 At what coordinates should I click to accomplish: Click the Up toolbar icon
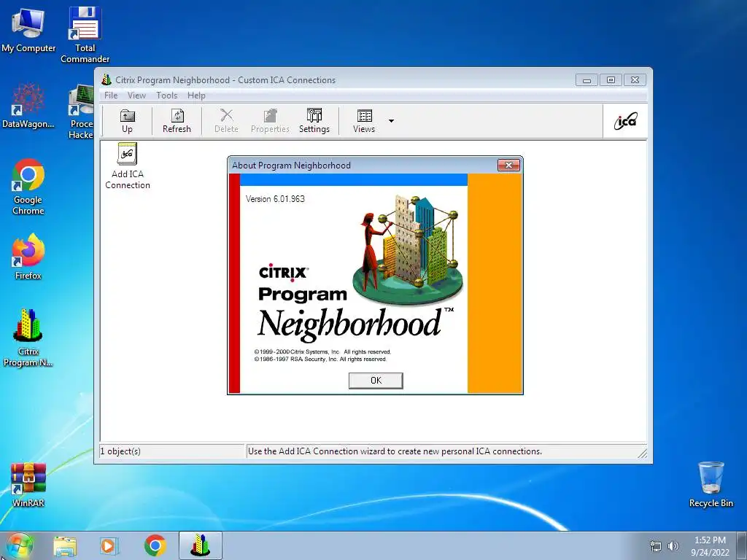[127, 120]
